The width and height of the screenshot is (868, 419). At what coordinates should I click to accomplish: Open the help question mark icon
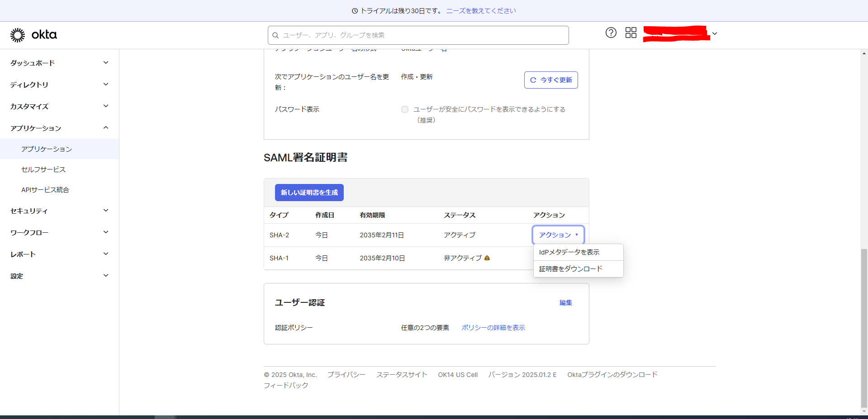coord(611,33)
